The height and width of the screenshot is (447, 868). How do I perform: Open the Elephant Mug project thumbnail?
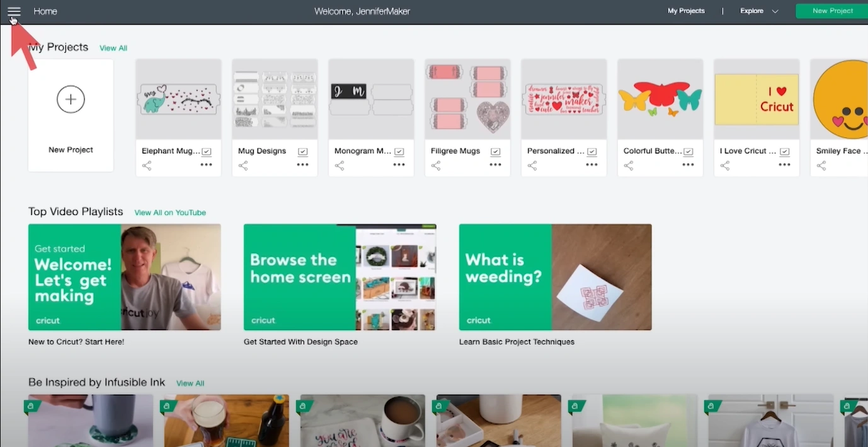[x=178, y=99]
